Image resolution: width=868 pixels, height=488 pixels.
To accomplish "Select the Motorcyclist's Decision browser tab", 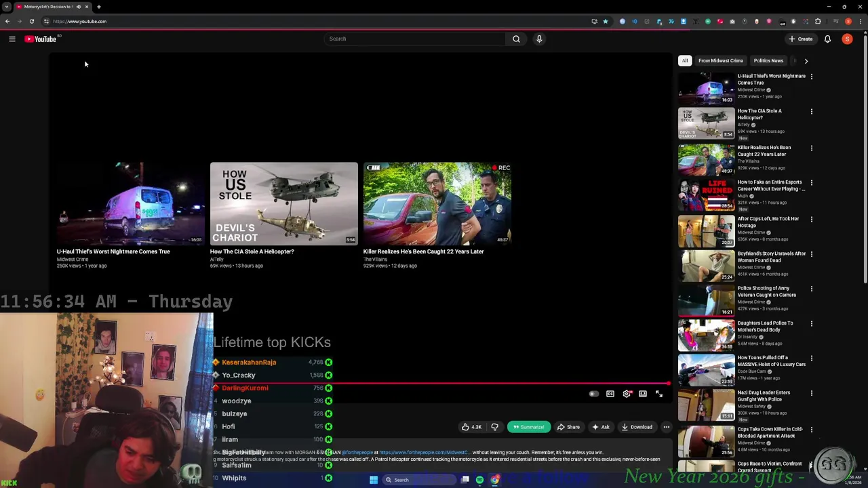I will pyautogui.click(x=53, y=7).
